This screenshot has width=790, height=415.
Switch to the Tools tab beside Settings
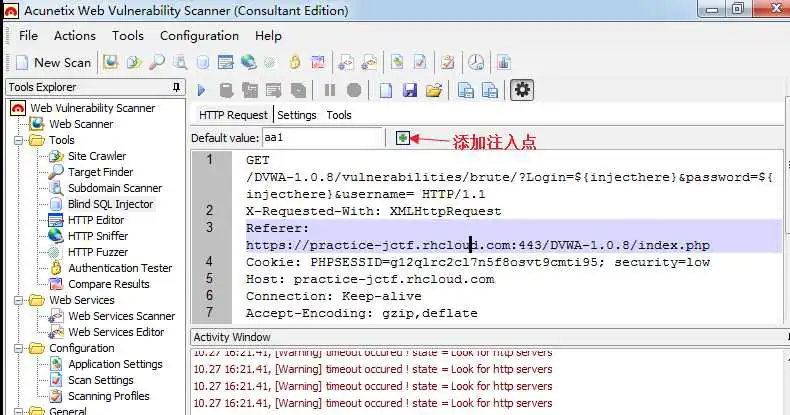click(x=339, y=115)
